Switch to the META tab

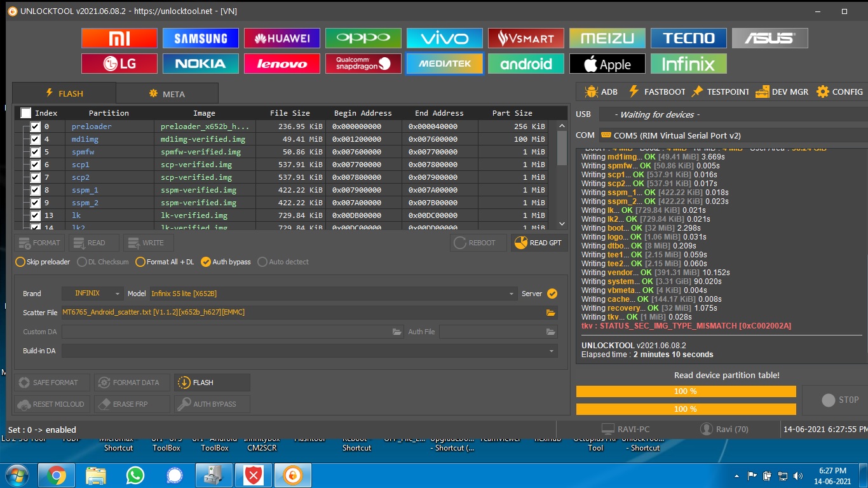coord(167,94)
